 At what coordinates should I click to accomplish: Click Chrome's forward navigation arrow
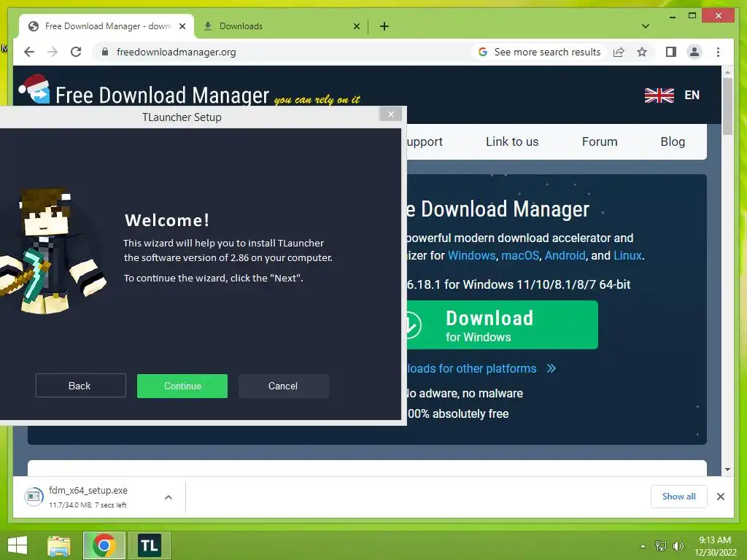[53, 52]
